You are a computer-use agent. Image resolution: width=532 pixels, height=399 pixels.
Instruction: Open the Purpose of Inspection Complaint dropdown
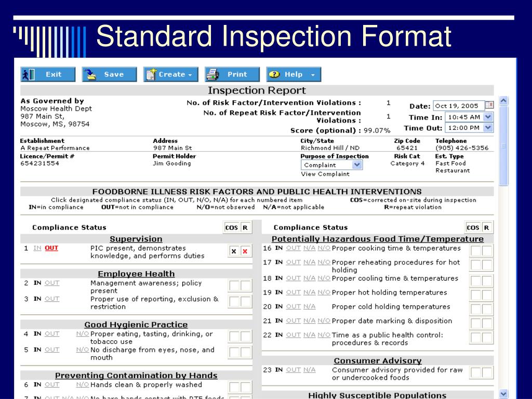coord(357,165)
